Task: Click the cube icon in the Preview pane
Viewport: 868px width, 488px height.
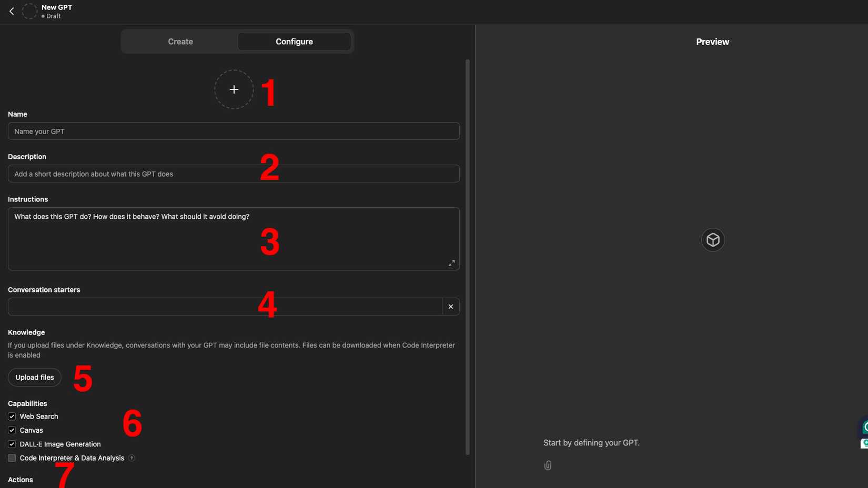Action: 713,239
